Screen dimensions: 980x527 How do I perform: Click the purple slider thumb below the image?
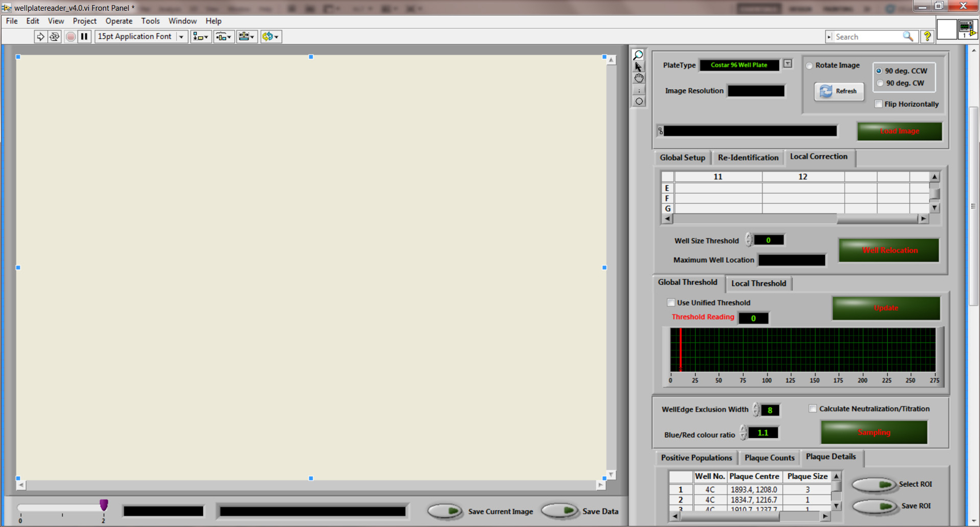104,504
